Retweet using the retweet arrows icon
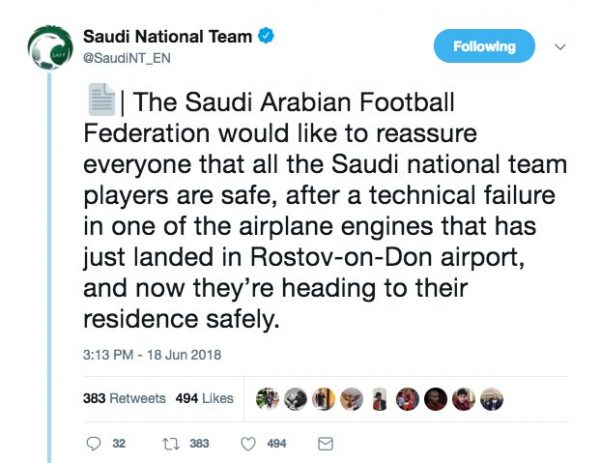 (166, 443)
